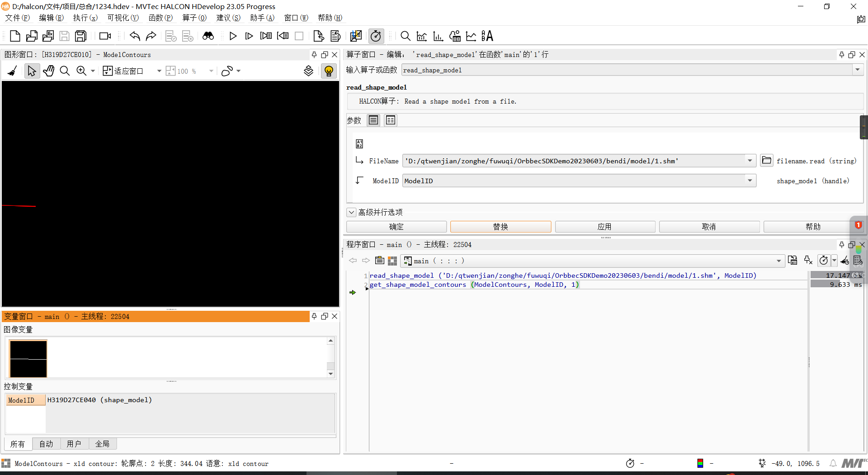Browse for a file with the folder icon

pyautogui.click(x=766, y=161)
